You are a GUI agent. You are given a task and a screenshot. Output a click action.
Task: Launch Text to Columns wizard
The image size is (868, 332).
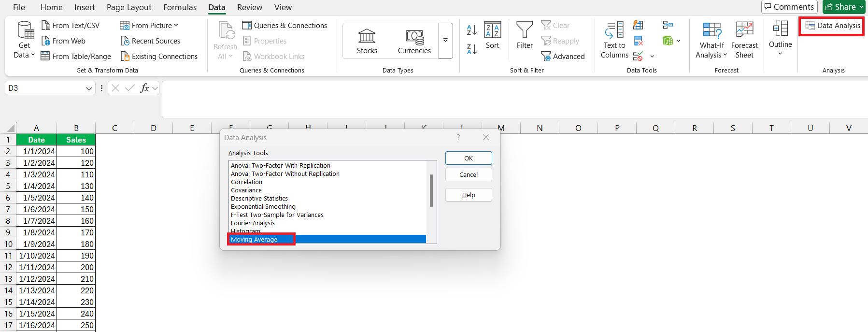point(614,40)
